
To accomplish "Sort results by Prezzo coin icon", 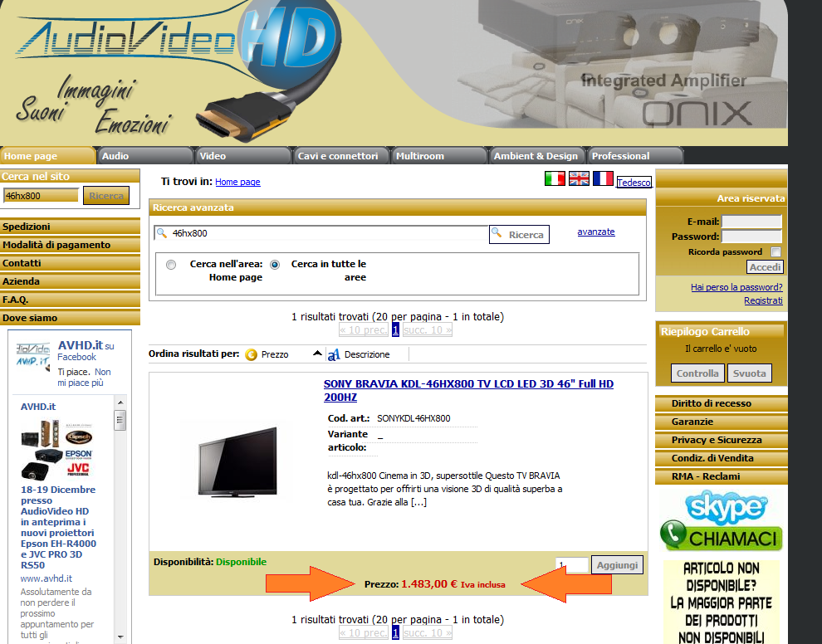I will [251, 354].
